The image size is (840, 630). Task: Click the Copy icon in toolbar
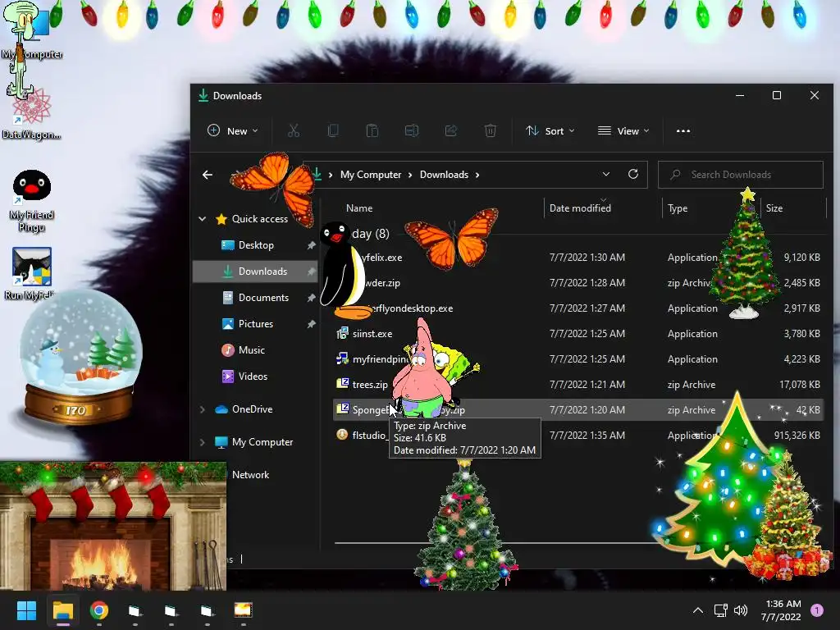(x=333, y=130)
